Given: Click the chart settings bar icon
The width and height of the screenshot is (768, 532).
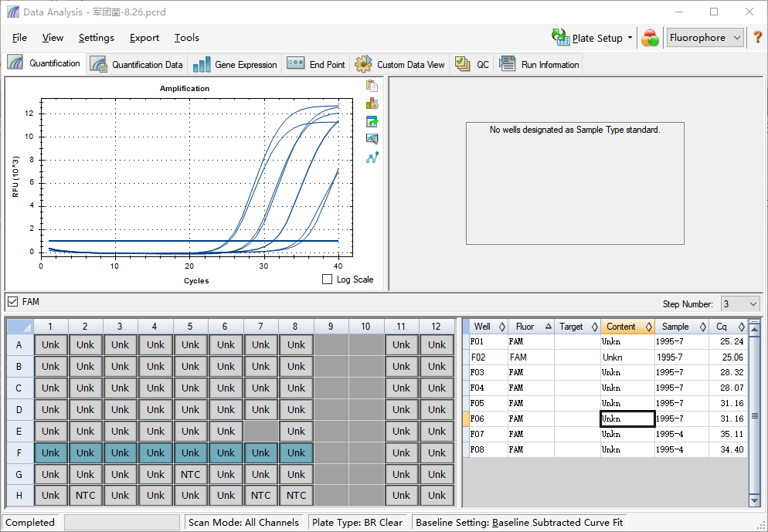Looking at the screenshot, I should (x=372, y=103).
